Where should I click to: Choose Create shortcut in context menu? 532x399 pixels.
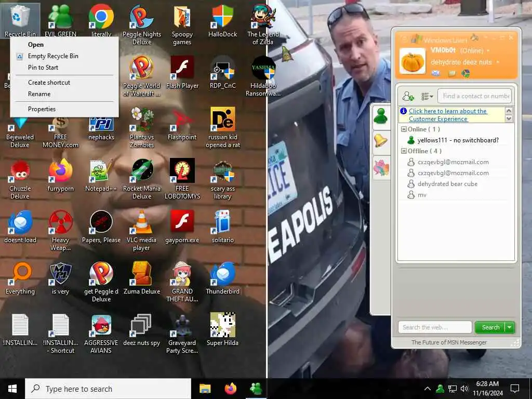click(x=64, y=83)
